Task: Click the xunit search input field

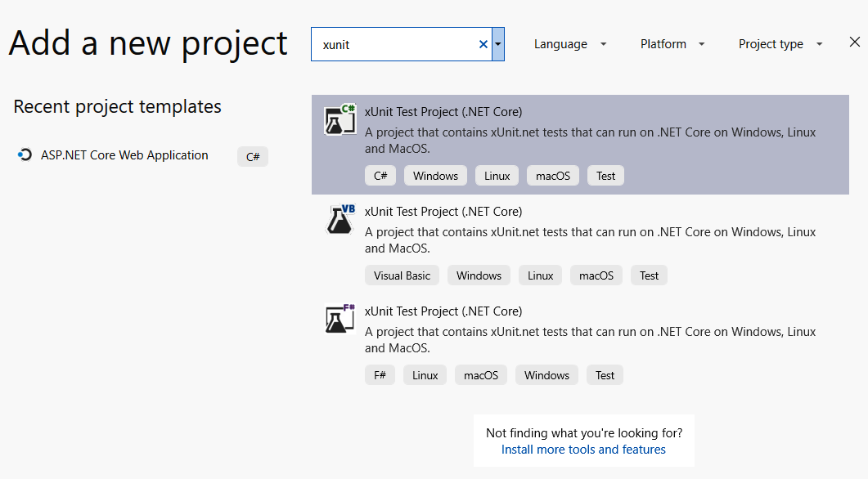Action: point(393,44)
